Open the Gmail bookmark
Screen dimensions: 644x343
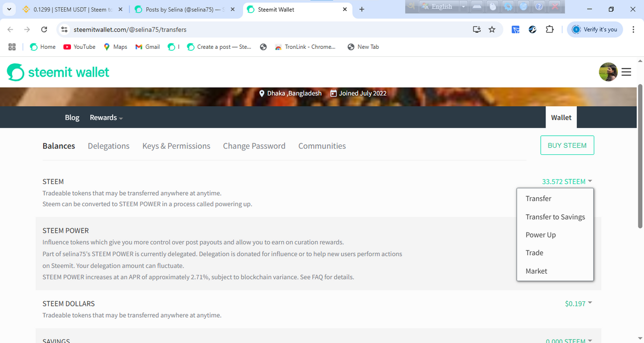[x=147, y=47]
